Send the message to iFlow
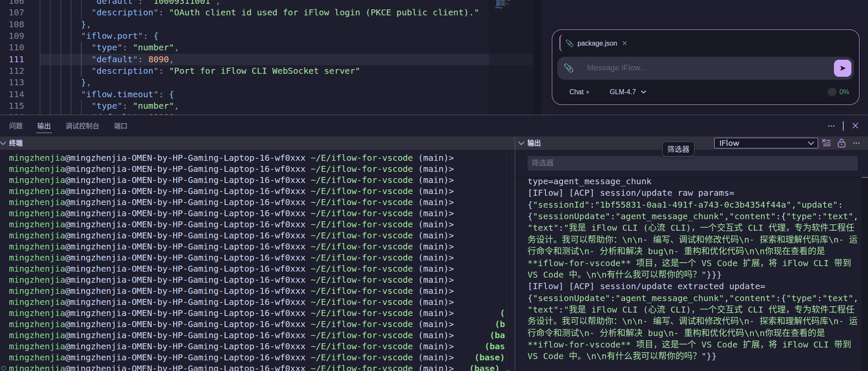The image size is (868, 371). coord(842,68)
